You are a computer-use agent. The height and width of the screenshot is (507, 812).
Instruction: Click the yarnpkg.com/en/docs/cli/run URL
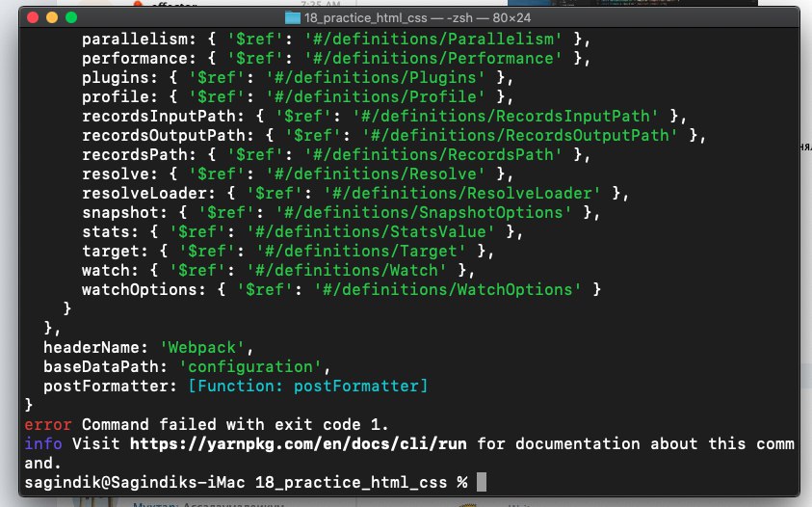tap(299, 444)
